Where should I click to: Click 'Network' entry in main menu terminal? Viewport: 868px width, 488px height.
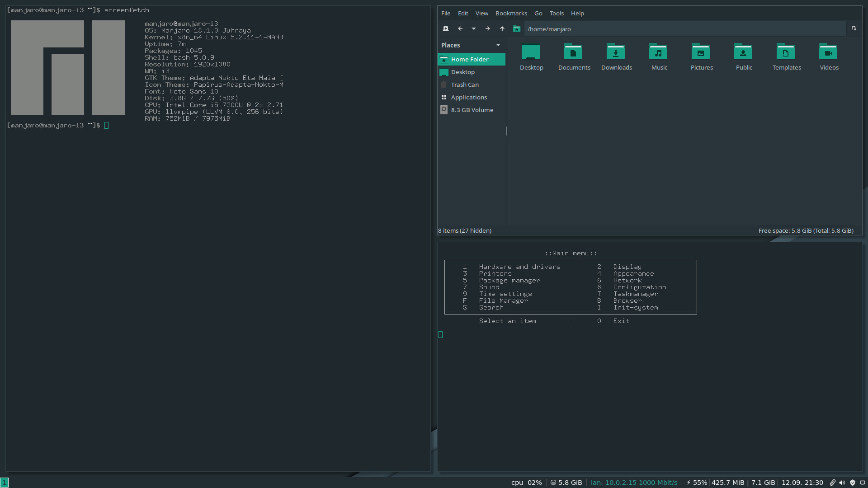click(x=627, y=280)
